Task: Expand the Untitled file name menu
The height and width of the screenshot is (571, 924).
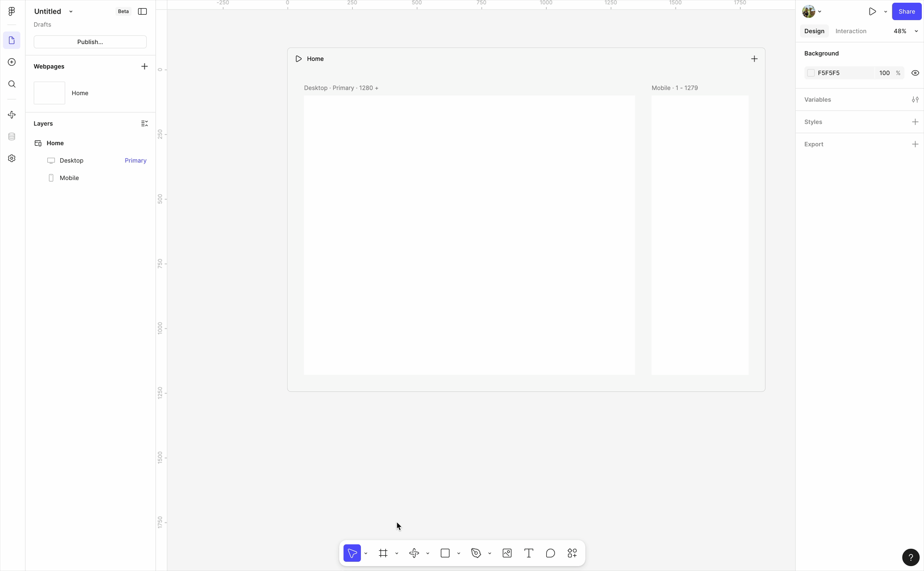Action: coord(71,11)
